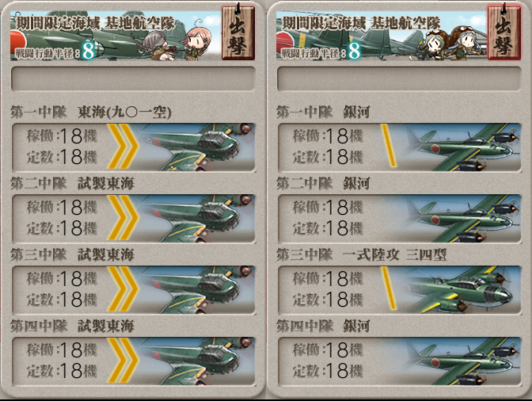Viewport: 532px width, 401px height.
Task: Click the left base's 出撃 wooden tag
Action: [x=238, y=32]
